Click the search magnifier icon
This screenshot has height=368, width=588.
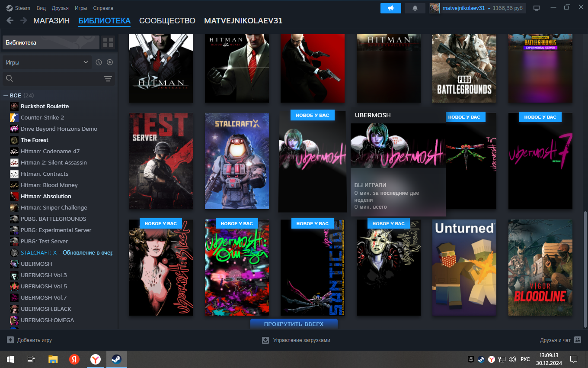tap(10, 78)
